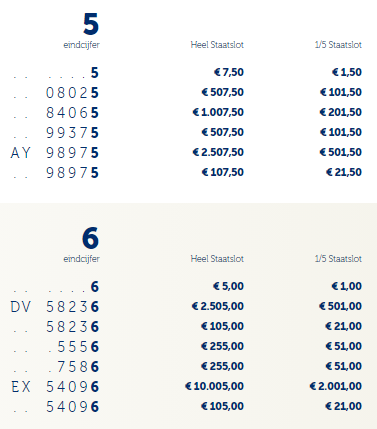The width and height of the screenshot is (377, 429).
Task: Select lot number AY 98975
Action: [55, 153]
